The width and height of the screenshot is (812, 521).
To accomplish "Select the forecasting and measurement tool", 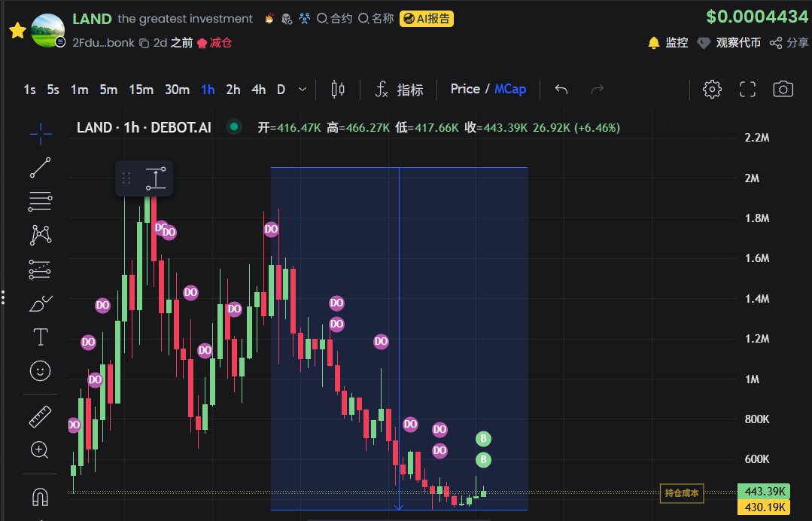I will tap(41, 270).
